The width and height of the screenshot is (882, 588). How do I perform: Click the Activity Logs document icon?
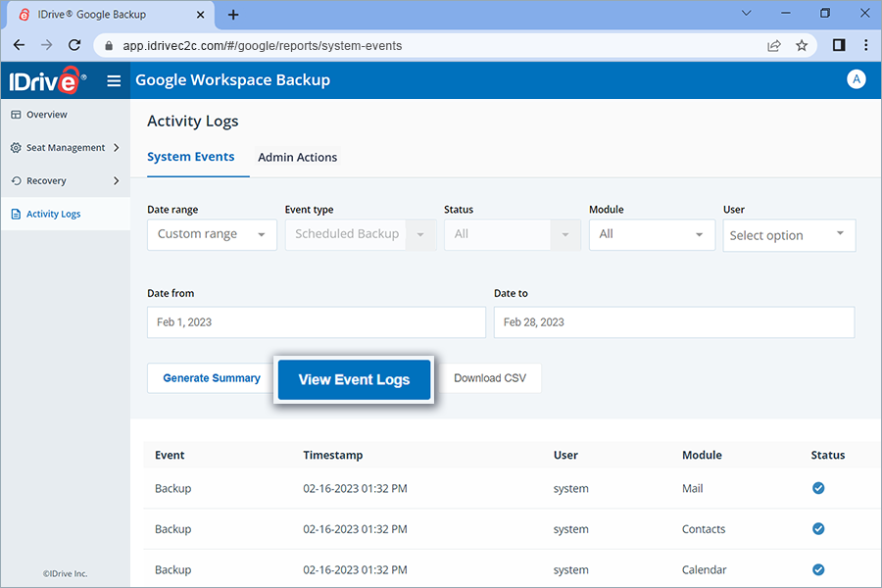(16, 214)
